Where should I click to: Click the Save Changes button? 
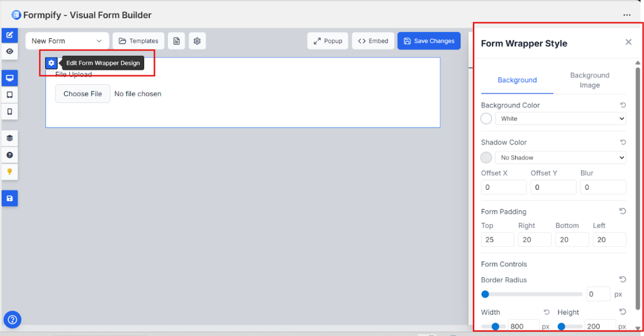429,41
